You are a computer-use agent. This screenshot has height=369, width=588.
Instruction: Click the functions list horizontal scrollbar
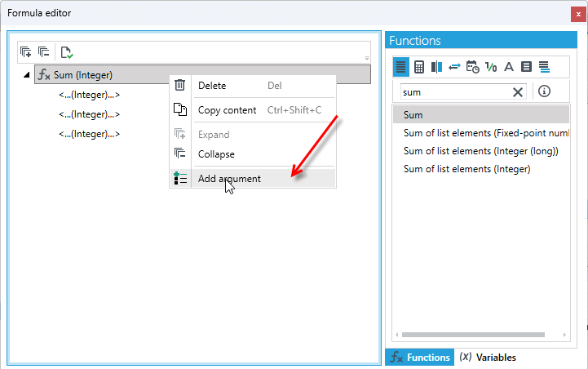473,335
